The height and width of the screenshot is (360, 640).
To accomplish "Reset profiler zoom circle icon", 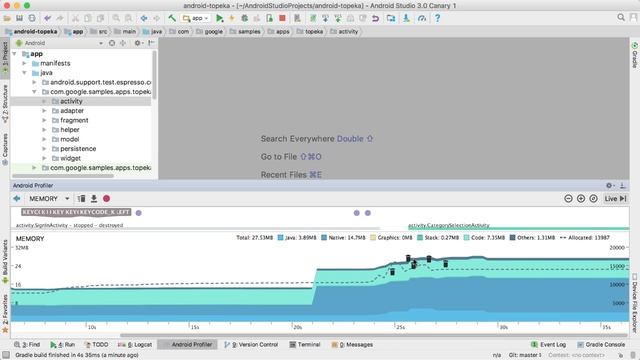I will click(593, 198).
